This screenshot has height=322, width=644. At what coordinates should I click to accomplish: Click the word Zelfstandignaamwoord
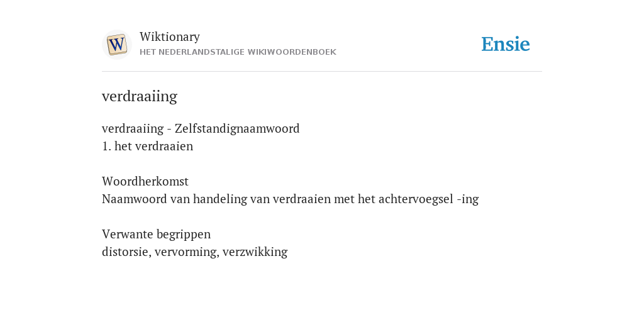(x=237, y=128)
